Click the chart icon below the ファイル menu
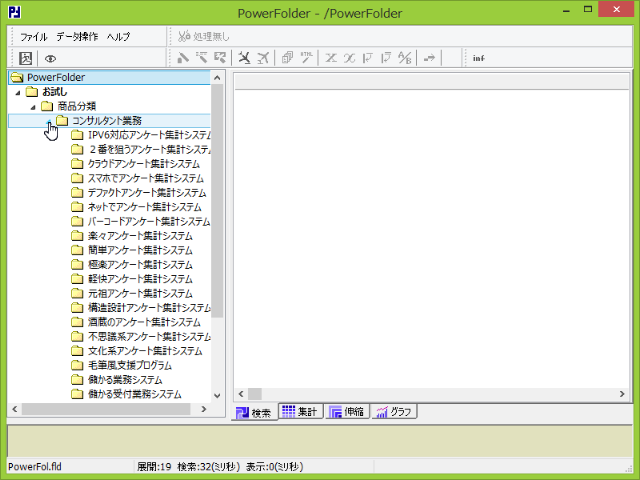Screen dimensions: 640x480 tap(25, 58)
